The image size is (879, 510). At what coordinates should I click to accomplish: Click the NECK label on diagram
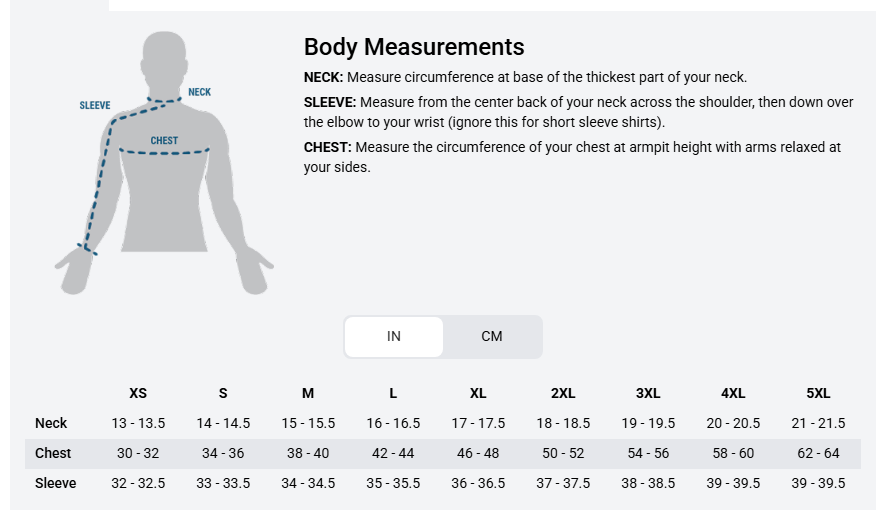click(200, 92)
